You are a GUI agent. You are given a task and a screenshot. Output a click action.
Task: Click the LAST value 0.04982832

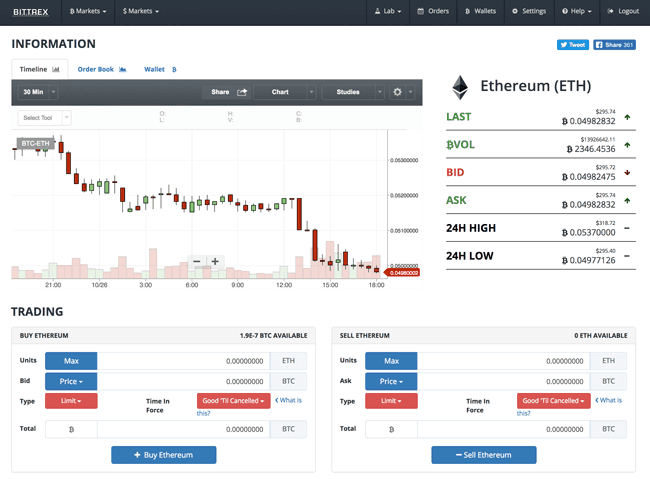589,121
